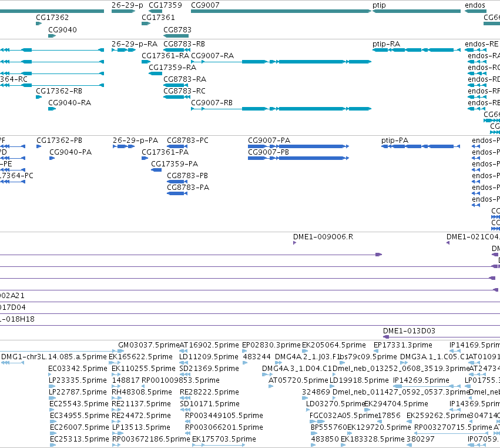Screen dimensions: 500x448
Task: Click EST AT16902.5prime
Action: click(x=209, y=345)
